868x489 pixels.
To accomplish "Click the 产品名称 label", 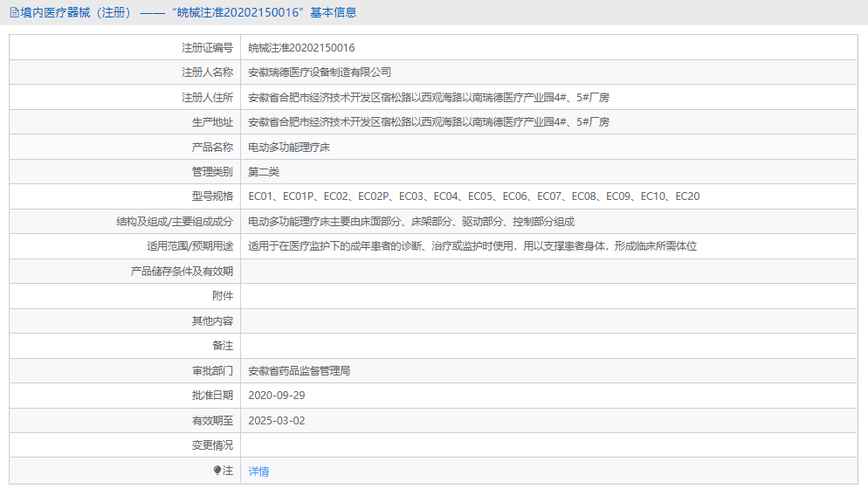I will (212, 148).
